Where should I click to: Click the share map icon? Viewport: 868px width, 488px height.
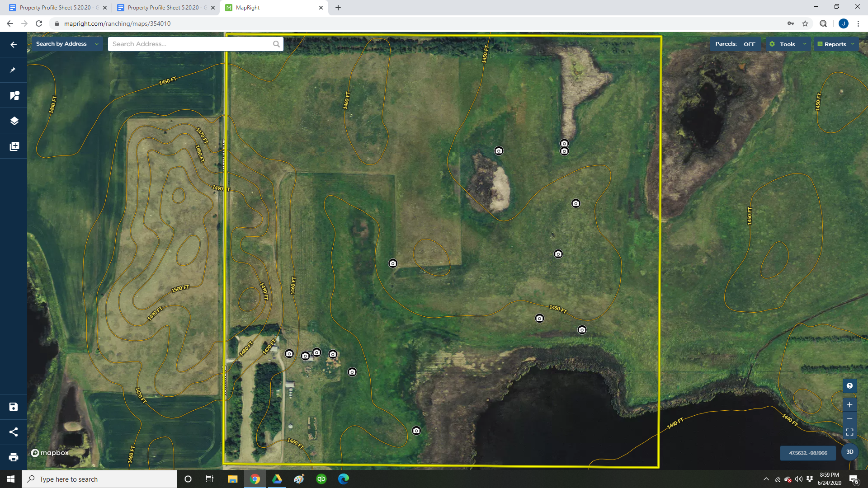14,432
